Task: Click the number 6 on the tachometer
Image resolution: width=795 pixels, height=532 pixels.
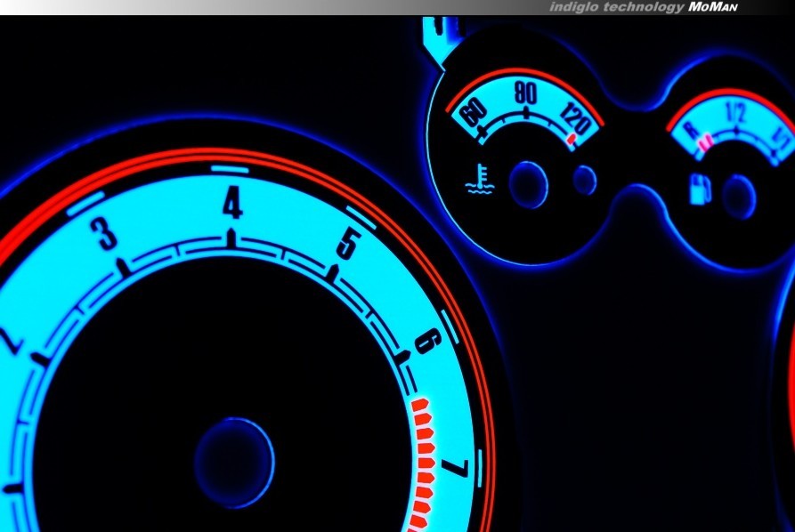Action: (428, 341)
